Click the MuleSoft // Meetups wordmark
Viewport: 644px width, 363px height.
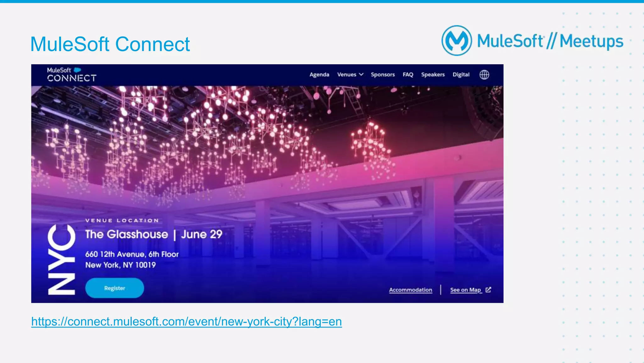[x=550, y=41]
